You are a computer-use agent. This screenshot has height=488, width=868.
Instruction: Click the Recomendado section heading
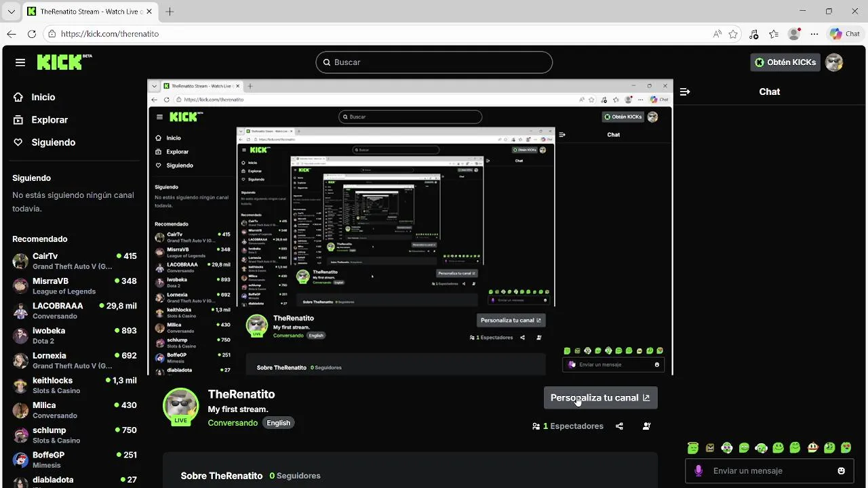click(40, 239)
